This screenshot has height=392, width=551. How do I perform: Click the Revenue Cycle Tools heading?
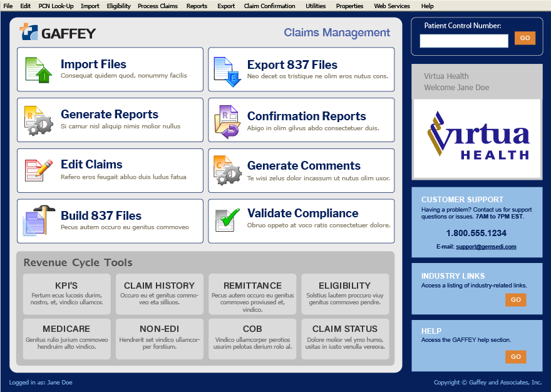pos(78,262)
